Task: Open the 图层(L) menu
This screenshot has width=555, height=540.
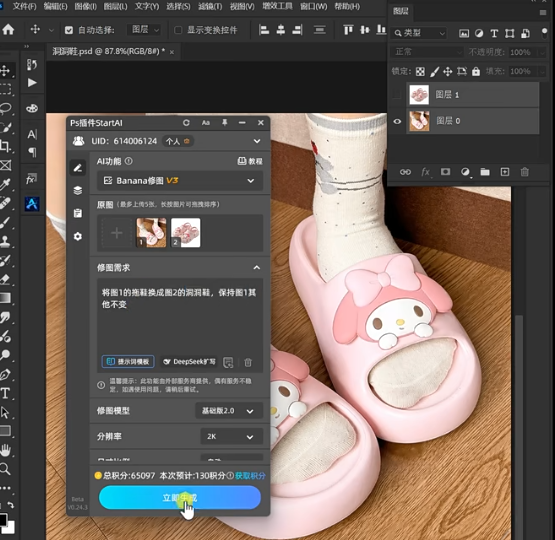Action: coord(115,6)
